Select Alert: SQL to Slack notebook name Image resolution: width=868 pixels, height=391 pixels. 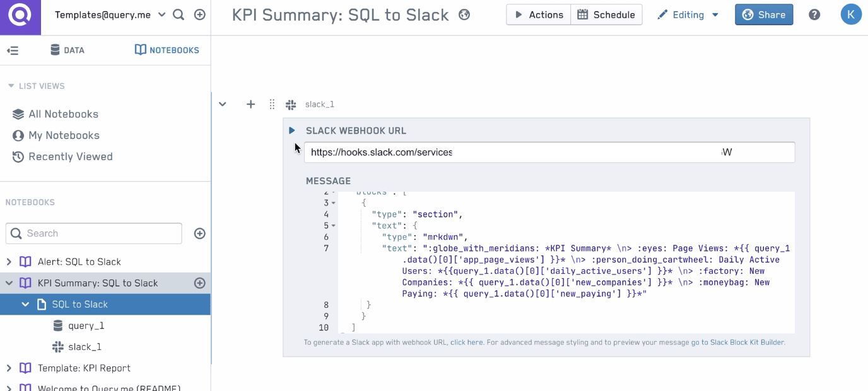point(79,262)
